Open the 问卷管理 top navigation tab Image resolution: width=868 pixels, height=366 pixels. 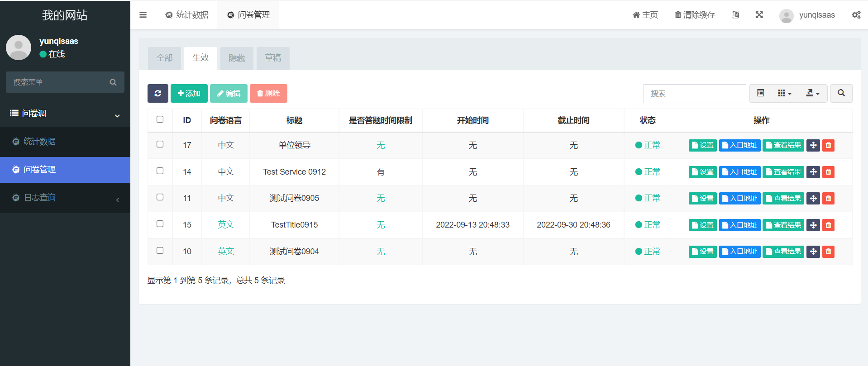248,15
